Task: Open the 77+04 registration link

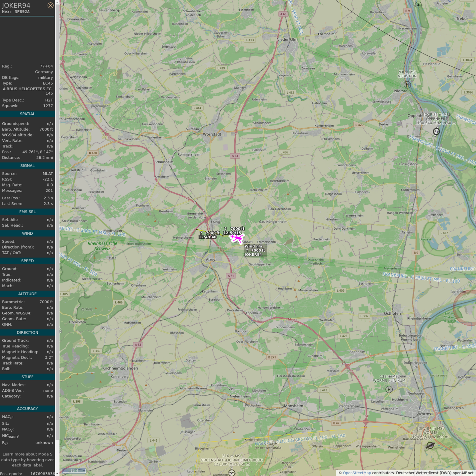Action: (46, 66)
